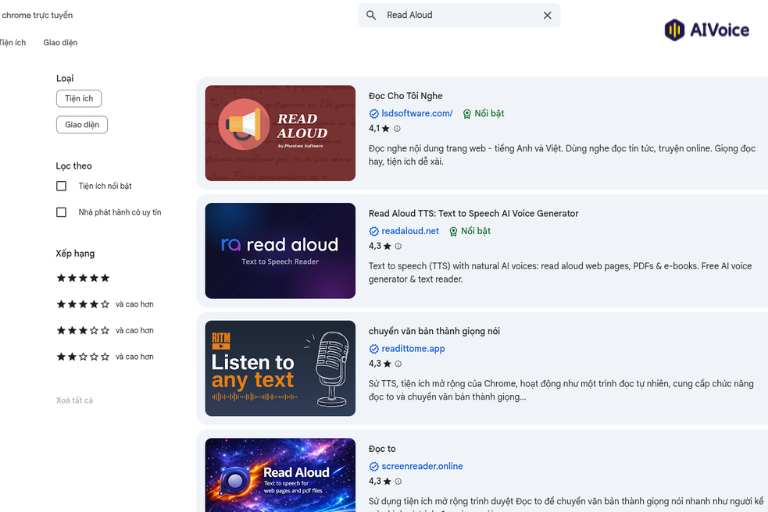768x512 pixels.
Task: Enable the Nhà phát hành có uy tín checkbox
Action: [61, 212]
